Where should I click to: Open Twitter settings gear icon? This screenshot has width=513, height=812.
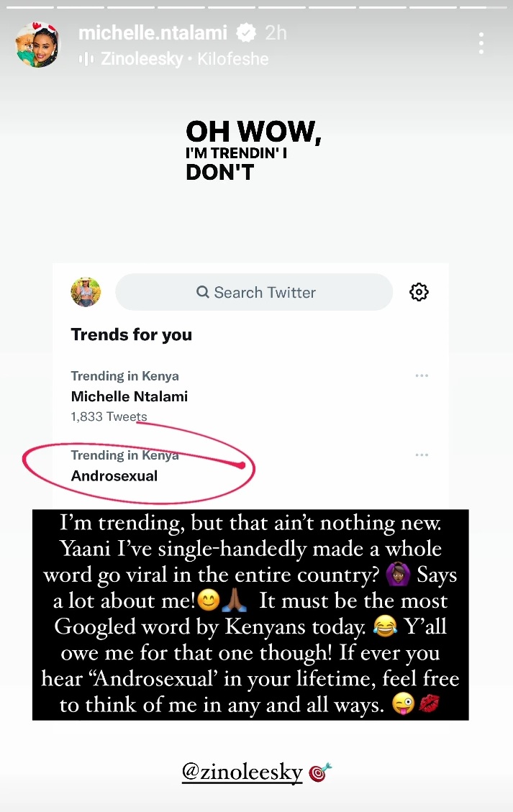coord(419,292)
